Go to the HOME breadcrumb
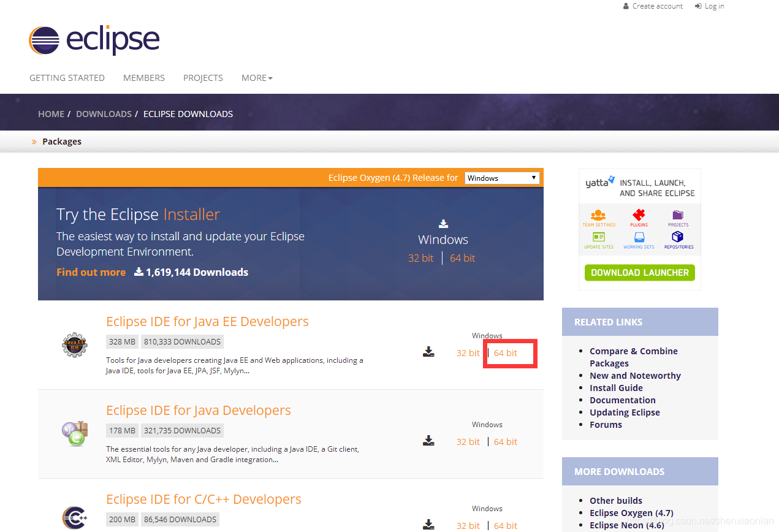779x532 pixels. (x=51, y=114)
